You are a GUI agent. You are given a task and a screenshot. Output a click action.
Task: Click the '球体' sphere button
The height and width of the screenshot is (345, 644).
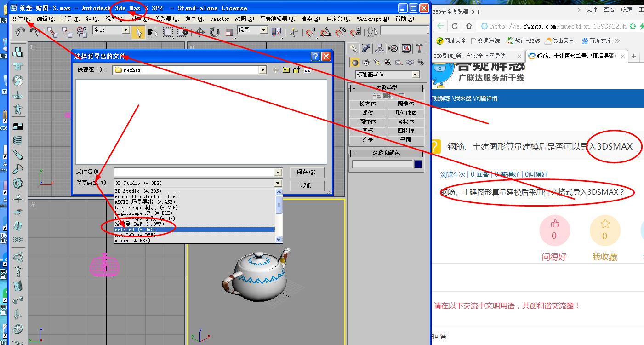coord(368,113)
